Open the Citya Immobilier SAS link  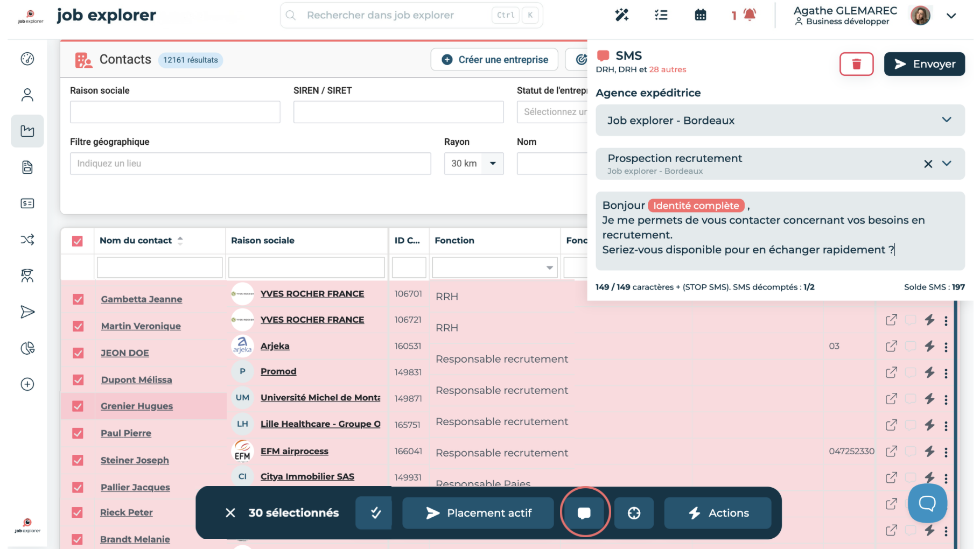[x=307, y=476]
